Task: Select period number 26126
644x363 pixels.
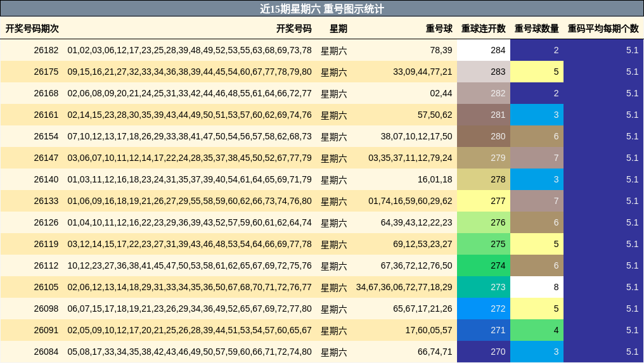Action: coord(46,222)
